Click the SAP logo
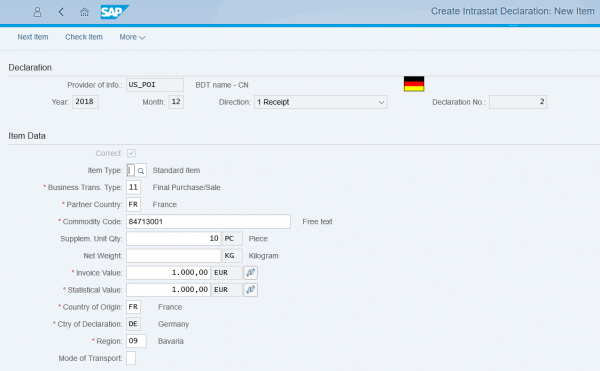 (x=114, y=12)
